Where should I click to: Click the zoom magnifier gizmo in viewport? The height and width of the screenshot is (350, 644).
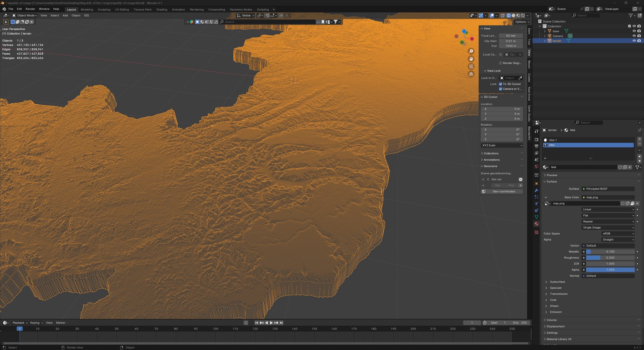pyautogui.click(x=471, y=51)
